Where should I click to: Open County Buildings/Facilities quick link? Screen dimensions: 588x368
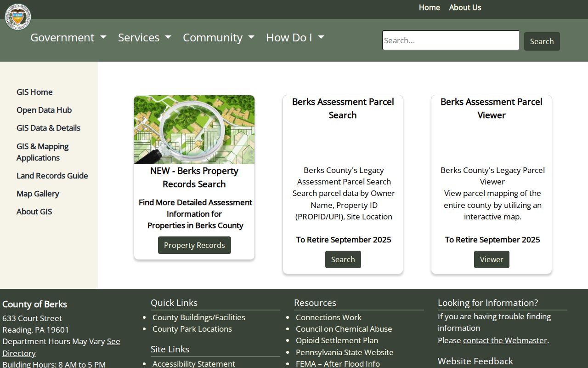(x=199, y=317)
